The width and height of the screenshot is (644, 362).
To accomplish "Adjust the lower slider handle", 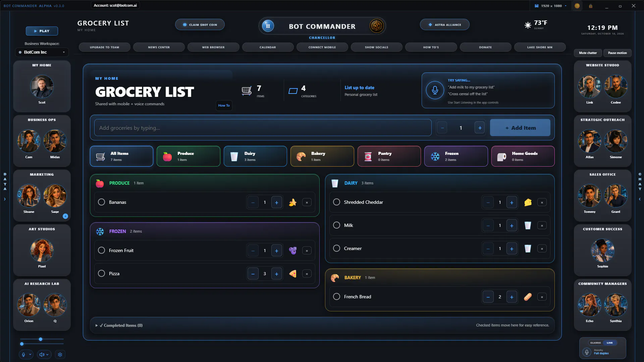I will point(22,344).
